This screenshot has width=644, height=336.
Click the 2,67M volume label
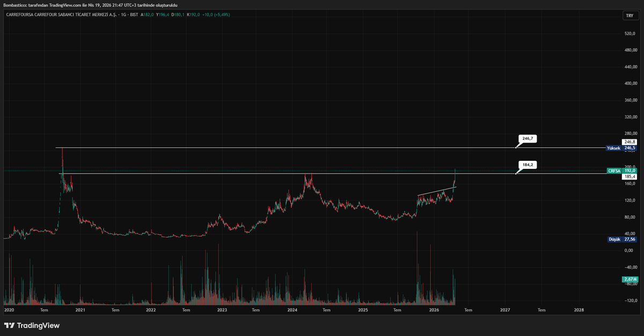click(x=630, y=279)
